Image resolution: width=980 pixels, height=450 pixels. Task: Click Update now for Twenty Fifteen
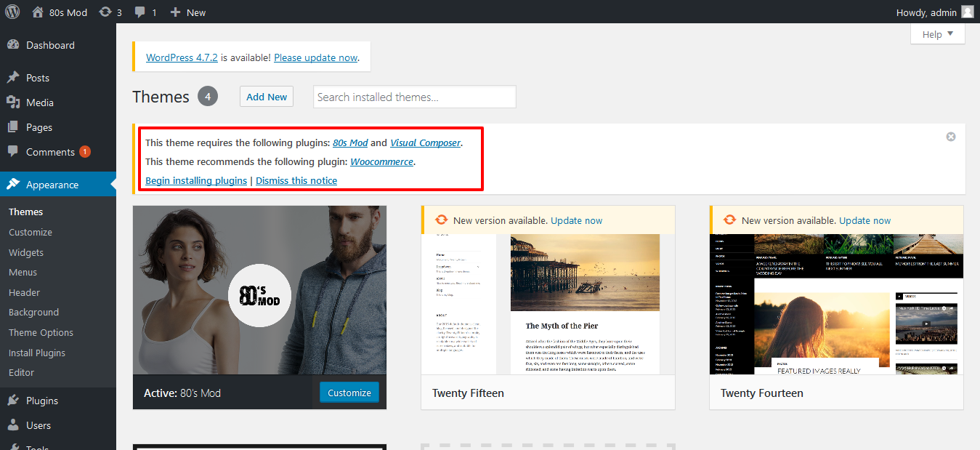pos(577,220)
